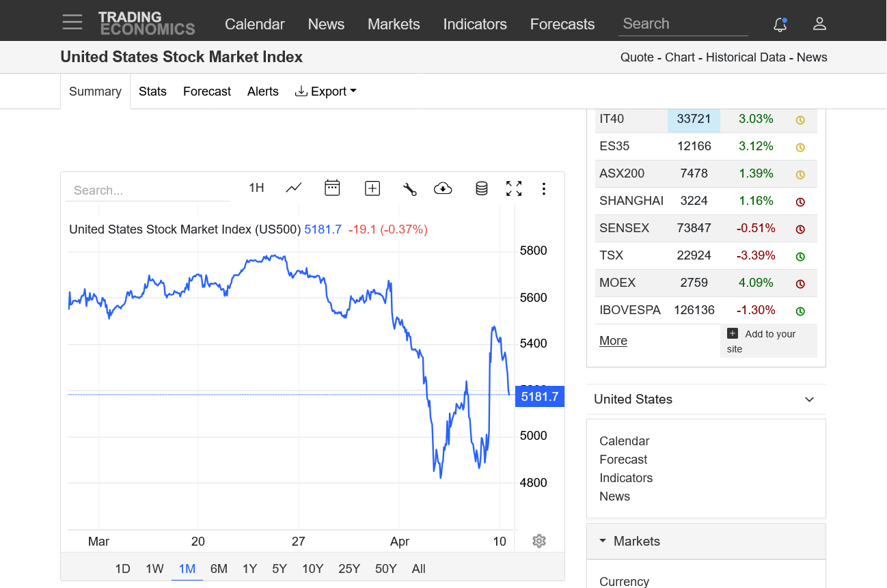Set chart interval using 1H button
The width and height of the screenshot is (887, 588).
(256, 188)
